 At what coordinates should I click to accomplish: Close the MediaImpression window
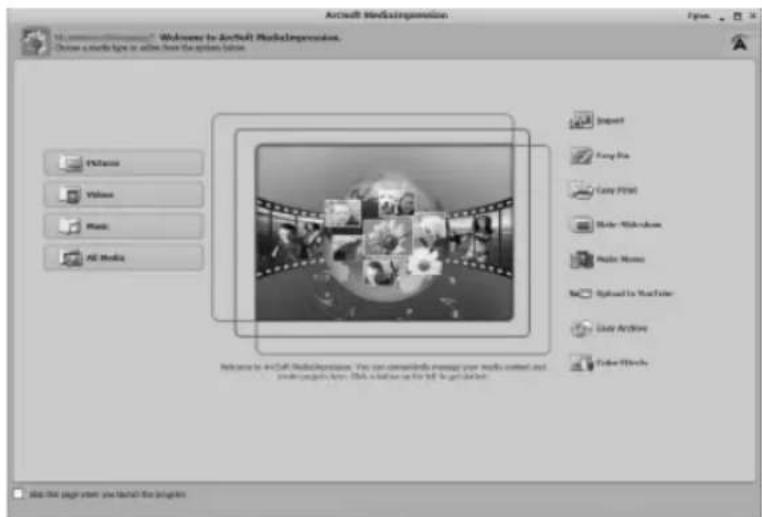(753, 17)
